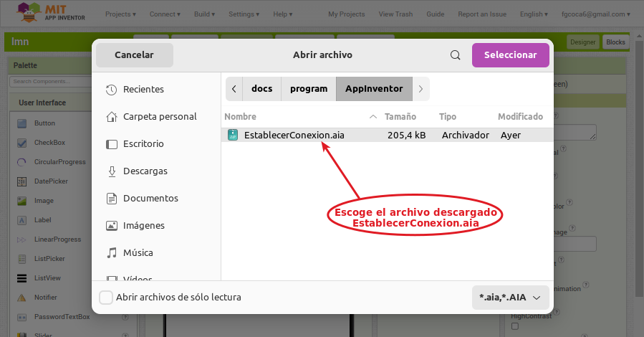Click the search magnifier icon in dialog
The width and height of the screenshot is (644, 337).
pos(455,55)
